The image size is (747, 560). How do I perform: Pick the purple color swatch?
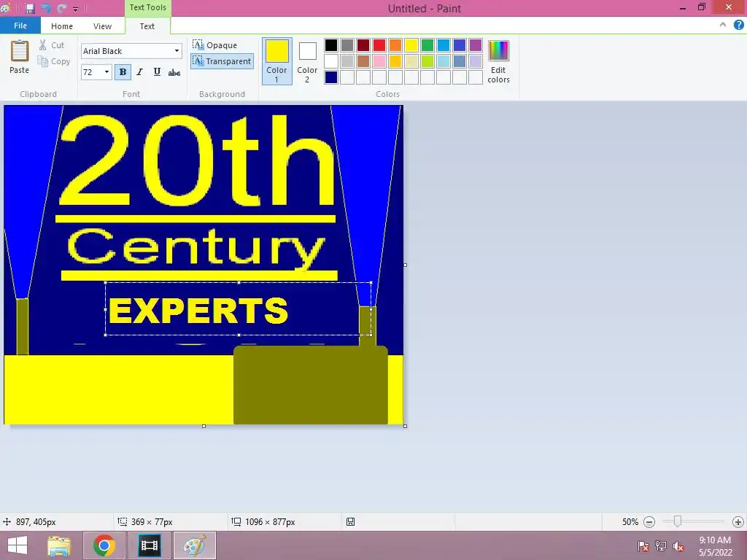(x=476, y=45)
